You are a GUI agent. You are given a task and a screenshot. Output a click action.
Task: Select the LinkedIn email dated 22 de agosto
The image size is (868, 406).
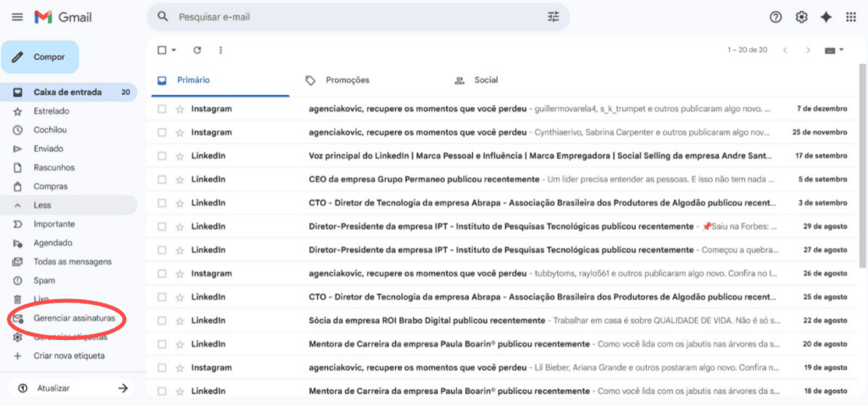coord(162,320)
